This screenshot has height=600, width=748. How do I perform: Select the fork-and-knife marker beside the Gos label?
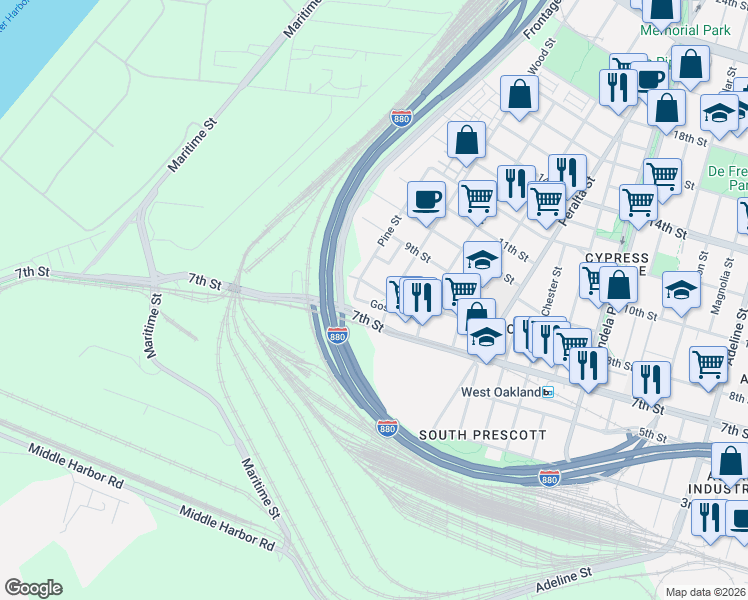422,301
